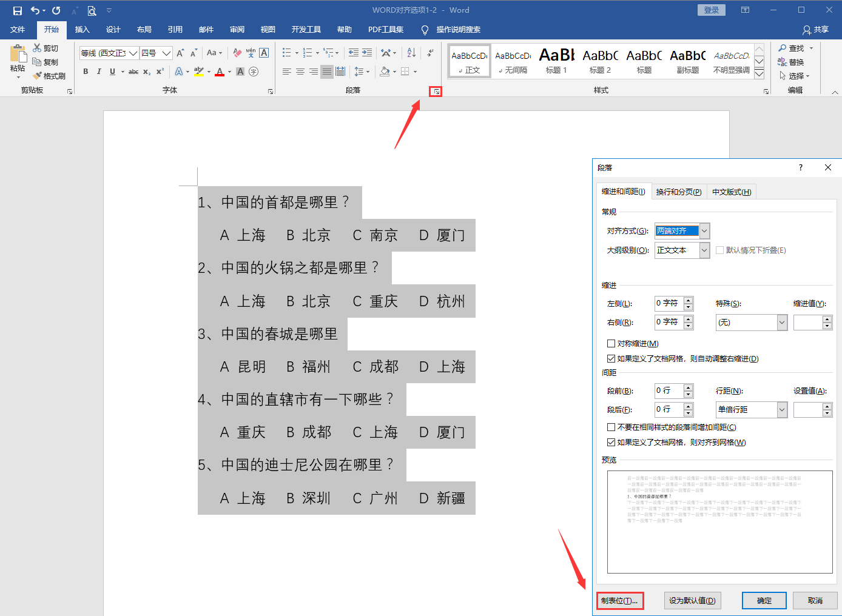The image size is (842, 616).
Task: Click the font color A swatch
Action: pyautogui.click(x=220, y=72)
